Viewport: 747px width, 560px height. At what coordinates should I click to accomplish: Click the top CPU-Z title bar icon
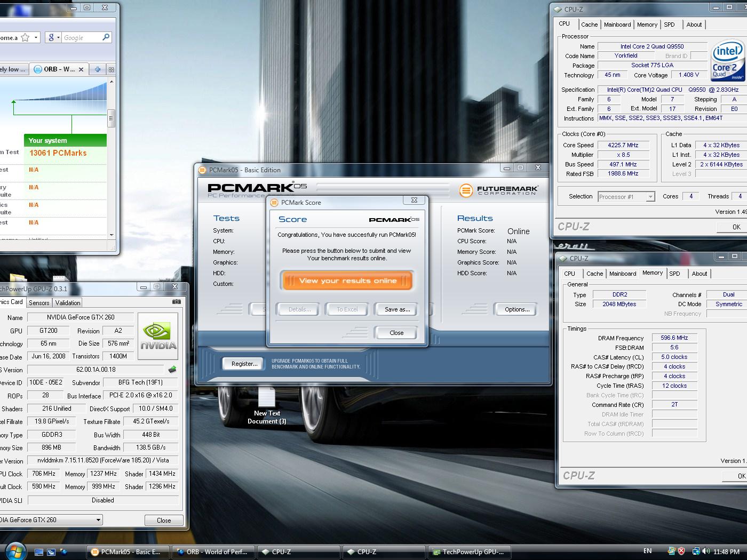[558, 9]
